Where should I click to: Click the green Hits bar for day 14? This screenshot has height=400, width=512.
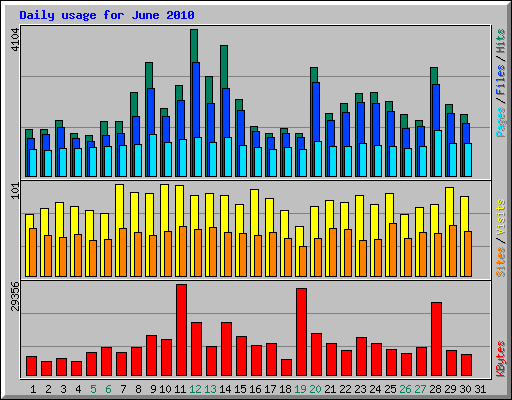pos(224,66)
